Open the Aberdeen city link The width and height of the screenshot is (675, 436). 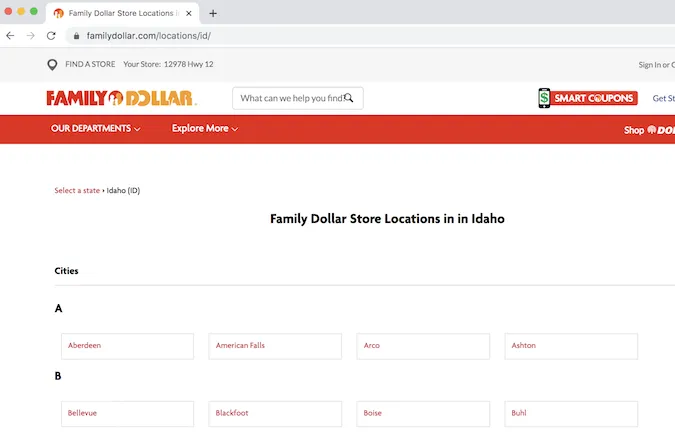(127, 346)
